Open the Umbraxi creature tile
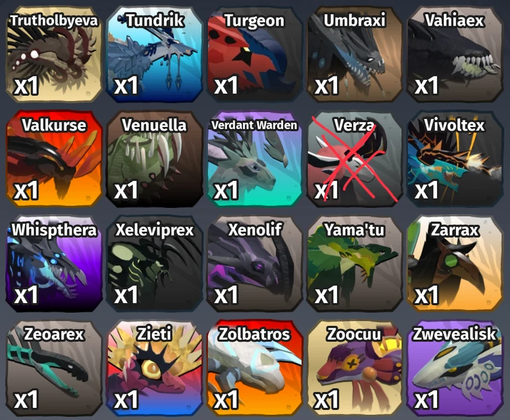The height and width of the screenshot is (420, 510). click(x=355, y=54)
